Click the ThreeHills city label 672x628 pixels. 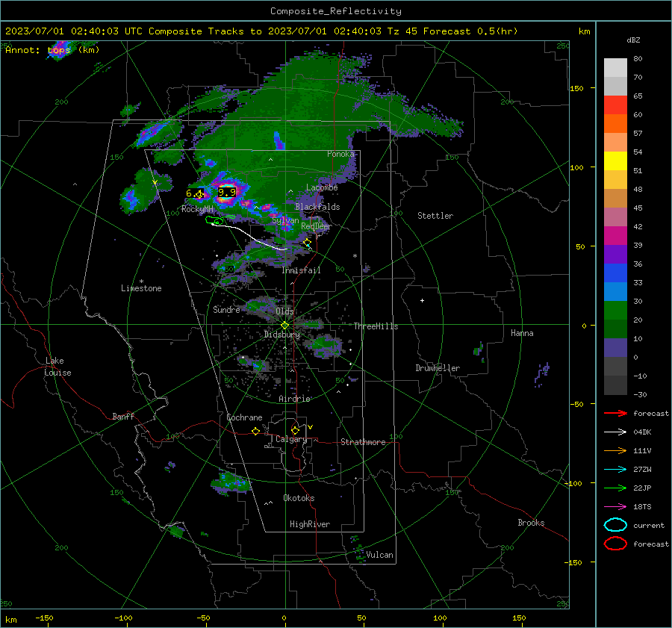tap(376, 326)
